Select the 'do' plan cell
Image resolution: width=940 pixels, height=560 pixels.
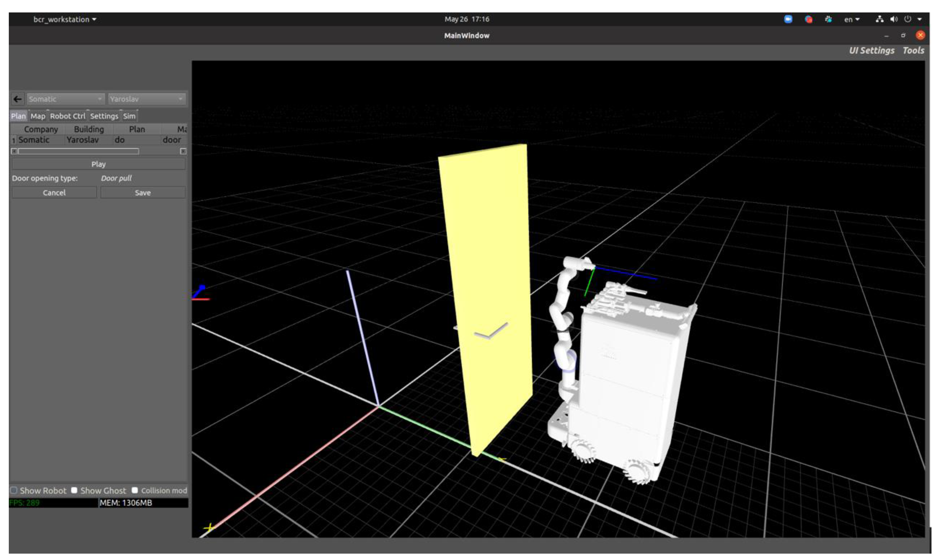[137, 140]
